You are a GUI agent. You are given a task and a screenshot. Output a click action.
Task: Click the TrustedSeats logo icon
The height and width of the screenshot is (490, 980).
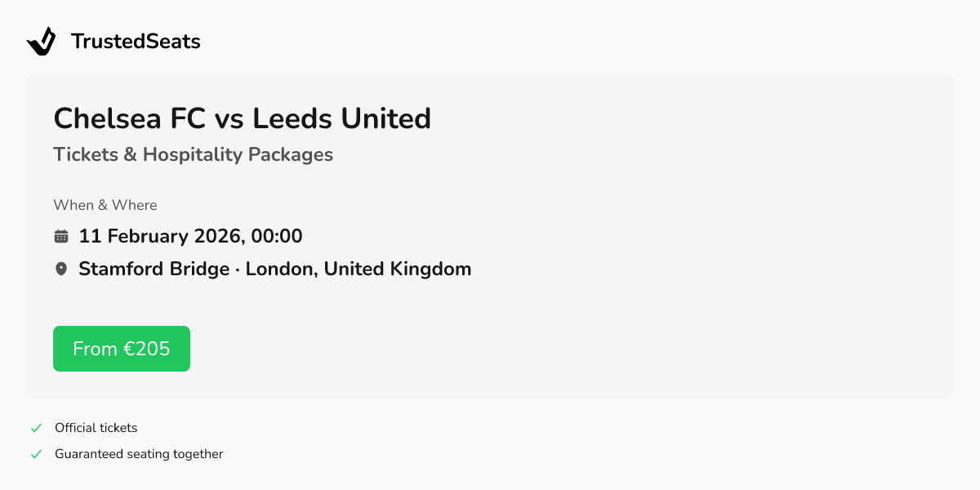tap(41, 41)
